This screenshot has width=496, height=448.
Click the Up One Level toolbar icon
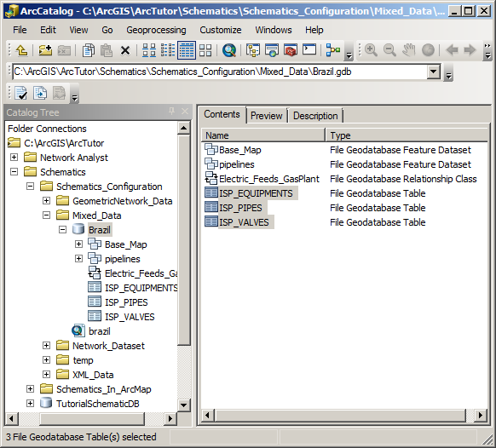pyautogui.click(x=21, y=50)
